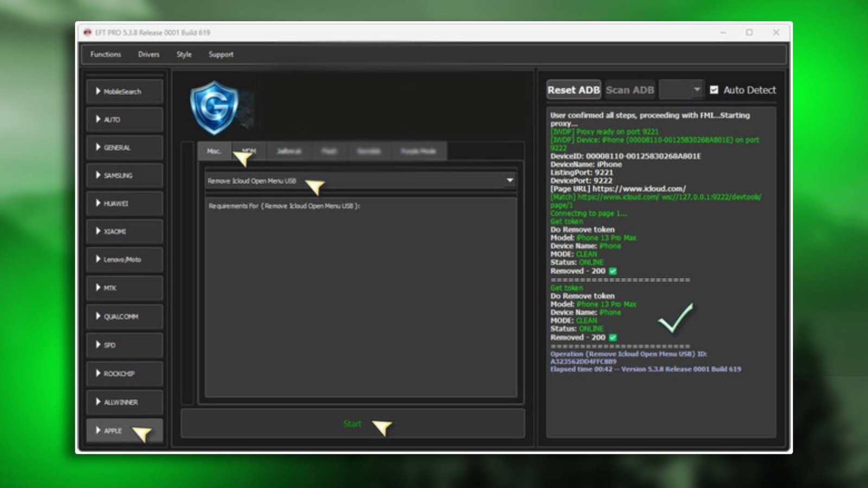Click the second Removed - 200 check indicator
This screenshot has height=488, width=868.
point(614,337)
